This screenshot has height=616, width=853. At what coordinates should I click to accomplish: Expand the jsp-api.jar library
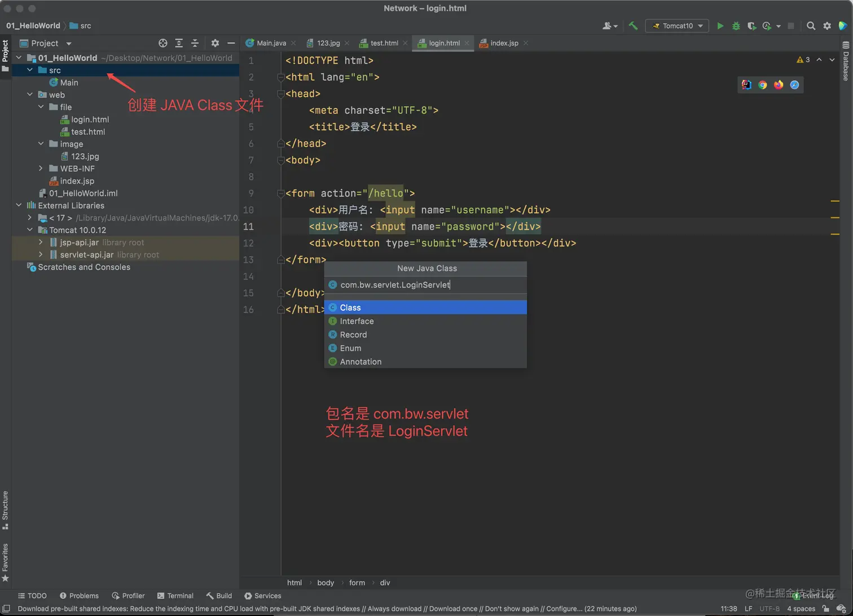[x=41, y=243]
